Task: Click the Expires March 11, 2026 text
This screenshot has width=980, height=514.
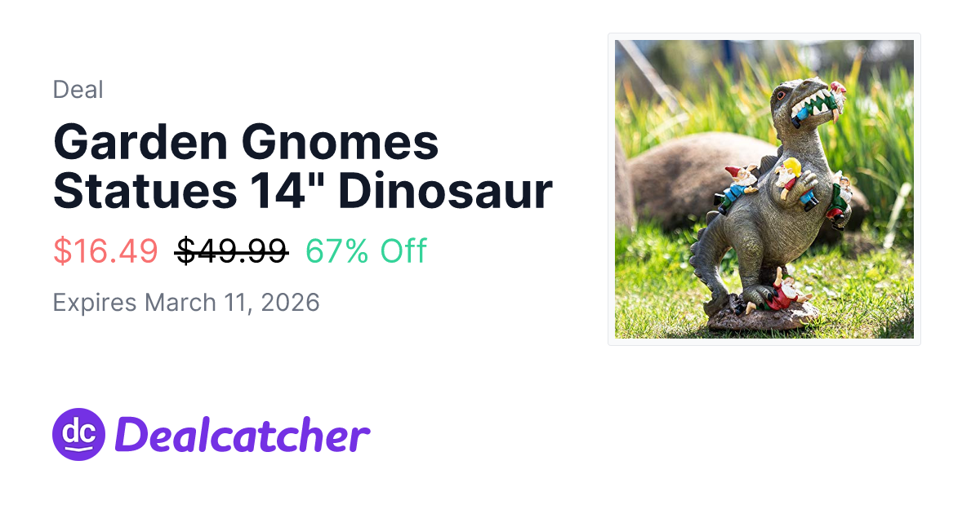Action: (x=186, y=303)
